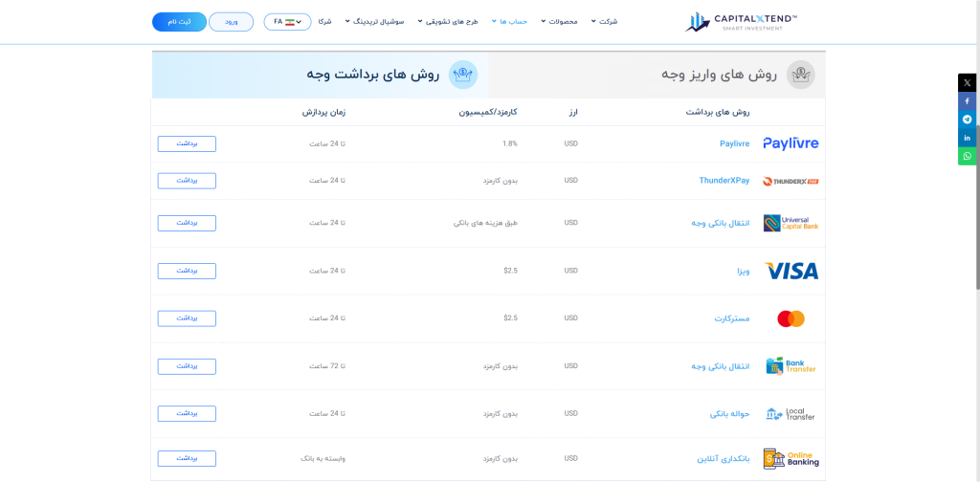
Task: Open the حواله بانکی link
Action: click(730, 414)
